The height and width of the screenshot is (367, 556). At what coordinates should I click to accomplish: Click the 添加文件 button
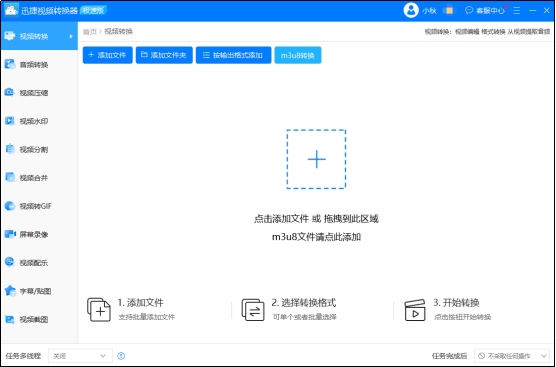pos(107,55)
